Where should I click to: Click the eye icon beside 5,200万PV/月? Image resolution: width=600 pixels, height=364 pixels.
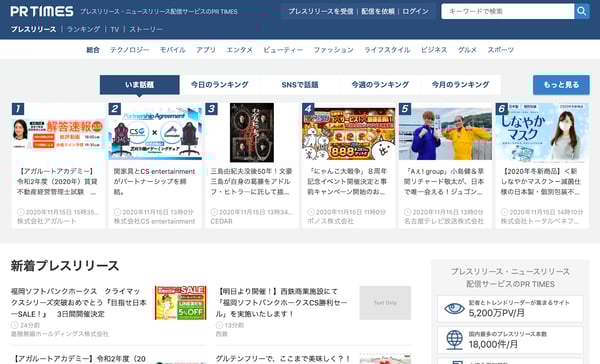455,309
